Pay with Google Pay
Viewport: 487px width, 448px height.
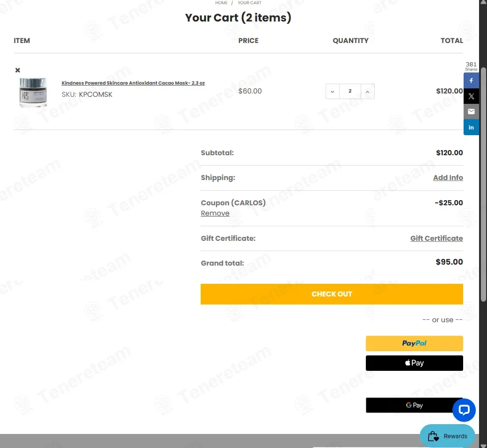click(414, 405)
